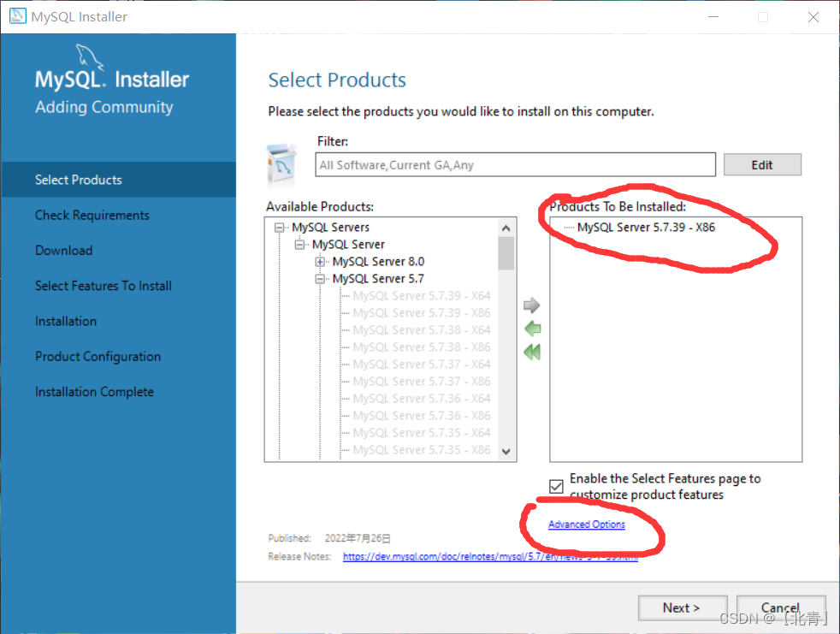
Task: Select MySQL Server 5.7.38 - X64
Action: 422,330
